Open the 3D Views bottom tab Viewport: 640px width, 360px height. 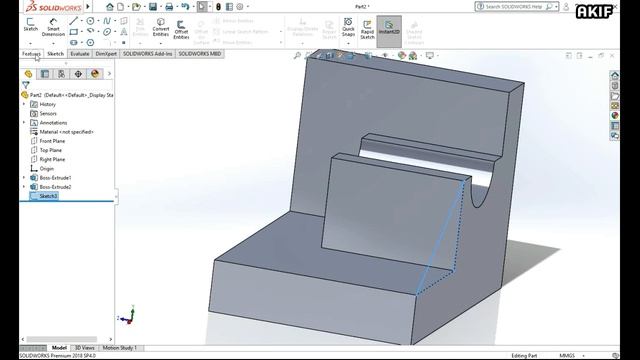coord(84,348)
